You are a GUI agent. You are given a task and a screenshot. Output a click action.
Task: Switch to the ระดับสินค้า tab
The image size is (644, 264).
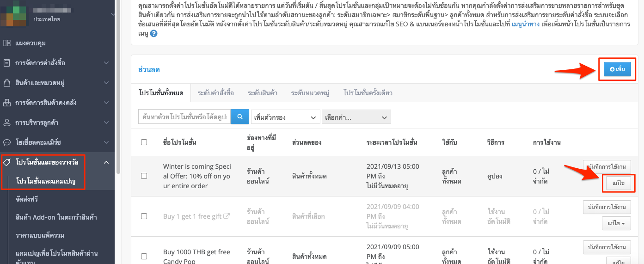pyautogui.click(x=262, y=93)
